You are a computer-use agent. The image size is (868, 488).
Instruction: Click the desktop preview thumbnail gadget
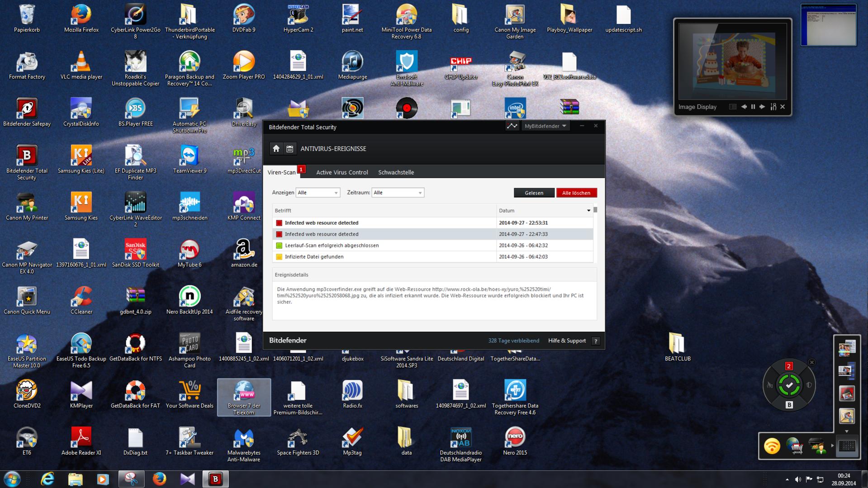[x=829, y=25]
